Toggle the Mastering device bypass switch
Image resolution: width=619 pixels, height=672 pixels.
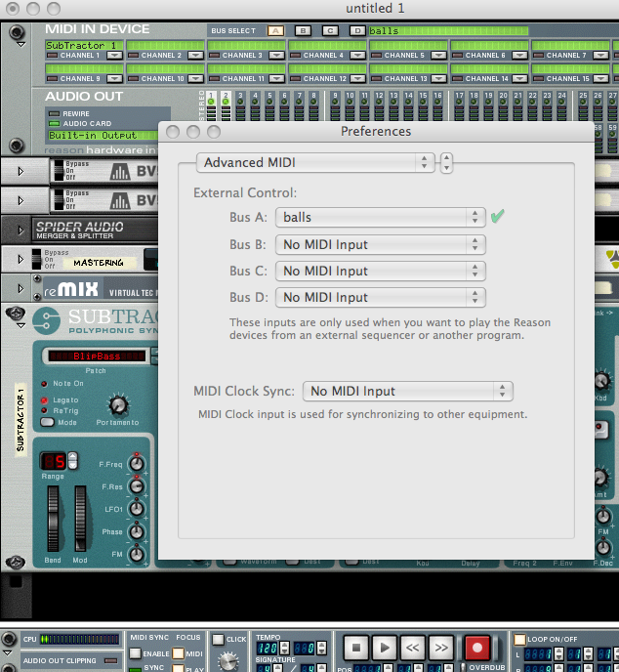coord(37,259)
